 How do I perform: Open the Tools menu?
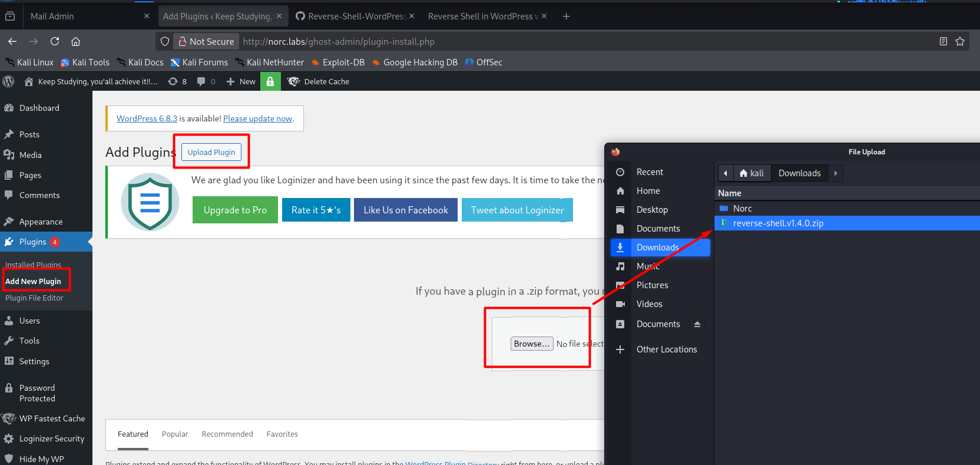(x=46, y=341)
